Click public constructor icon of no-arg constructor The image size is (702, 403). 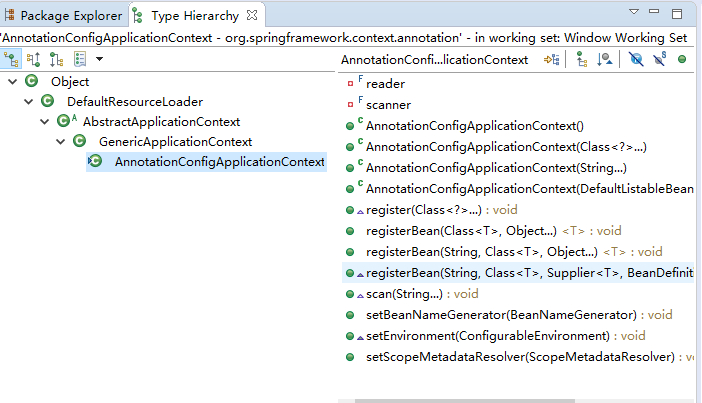coord(350,126)
